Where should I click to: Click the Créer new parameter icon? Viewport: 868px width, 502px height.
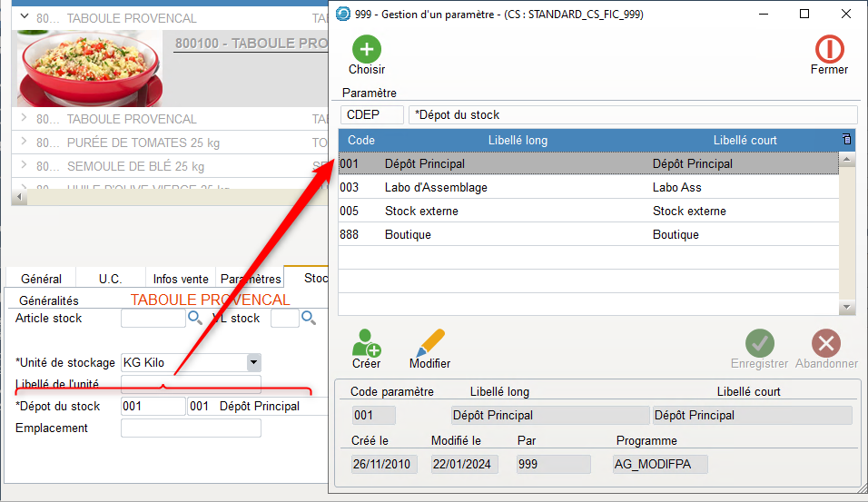[x=366, y=343]
